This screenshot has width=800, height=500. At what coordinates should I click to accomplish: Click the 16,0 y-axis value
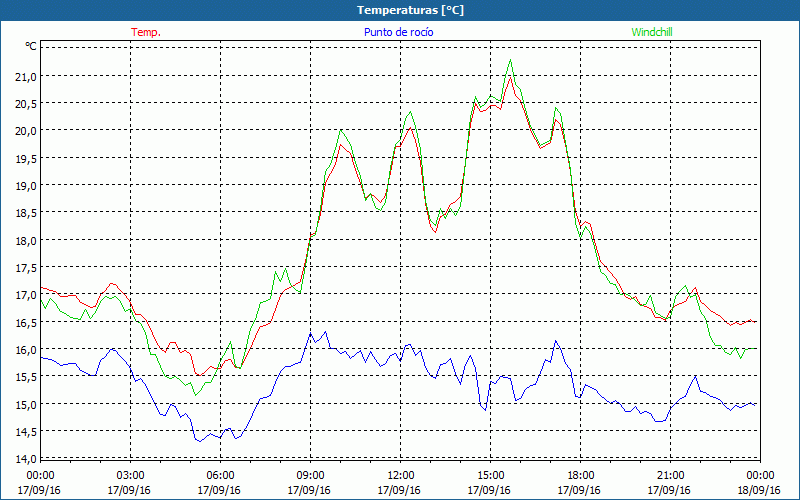[x=27, y=350]
